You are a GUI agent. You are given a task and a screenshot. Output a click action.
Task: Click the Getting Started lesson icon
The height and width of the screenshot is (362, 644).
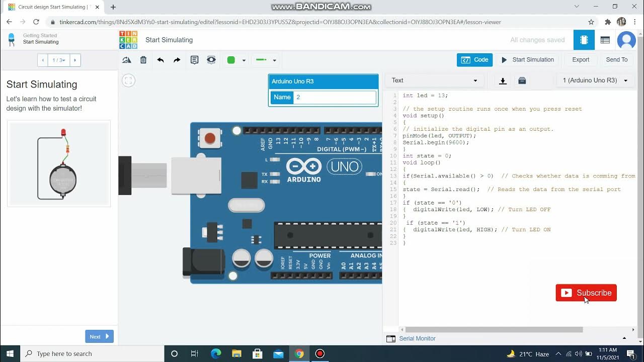(12, 39)
